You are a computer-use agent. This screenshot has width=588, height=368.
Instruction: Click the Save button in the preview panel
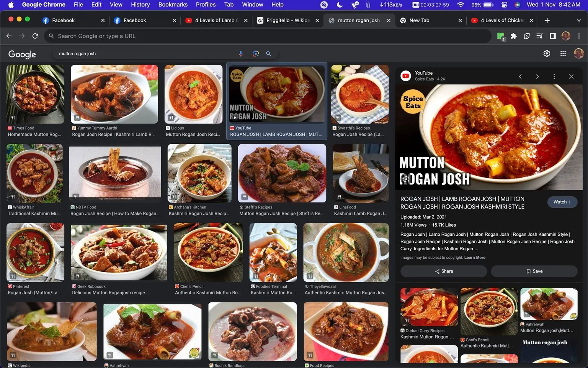pyautogui.click(x=535, y=271)
